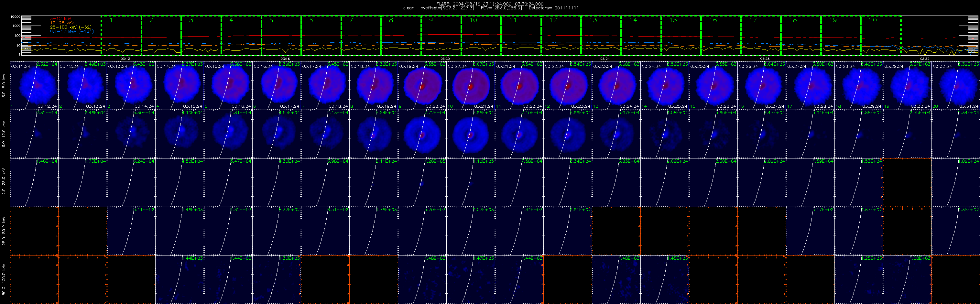The image size is (980, 304).
Task: Select interval 2 in the light curve plot
Action: pyautogui.click(x=161, y=36)
